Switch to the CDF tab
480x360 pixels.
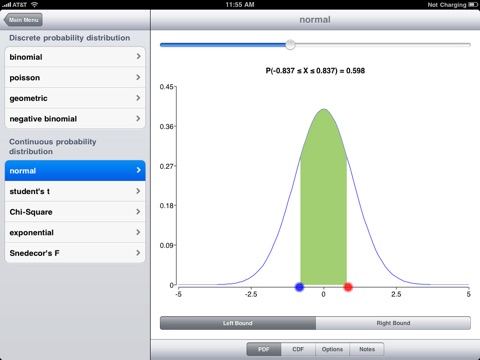pyautogui.click(x=298, y=349)
